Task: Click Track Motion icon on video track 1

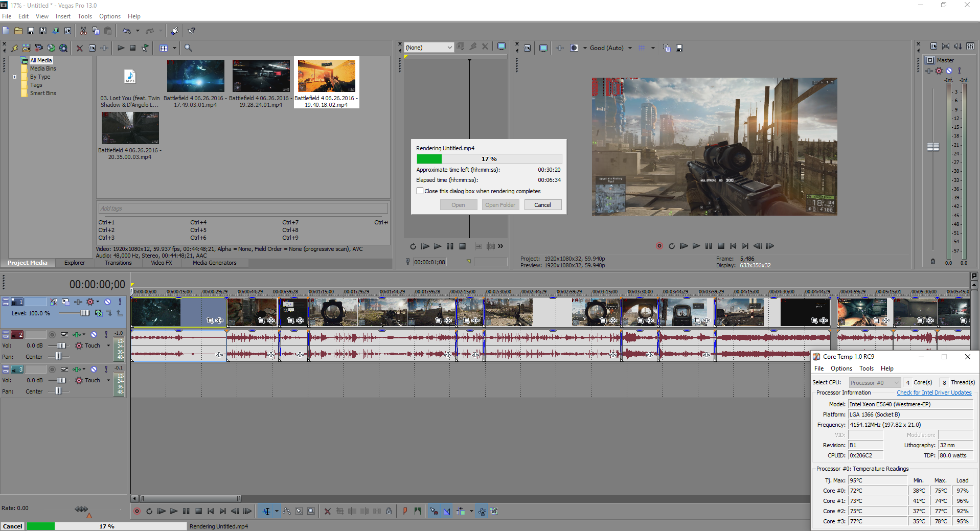Action: point(66,302)
